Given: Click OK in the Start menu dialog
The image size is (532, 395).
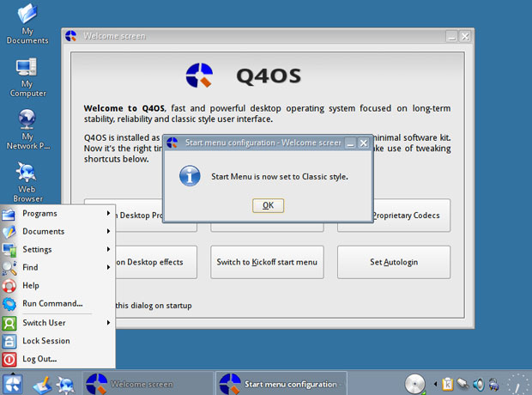Looking at the screenshot, I should (268, 205).
